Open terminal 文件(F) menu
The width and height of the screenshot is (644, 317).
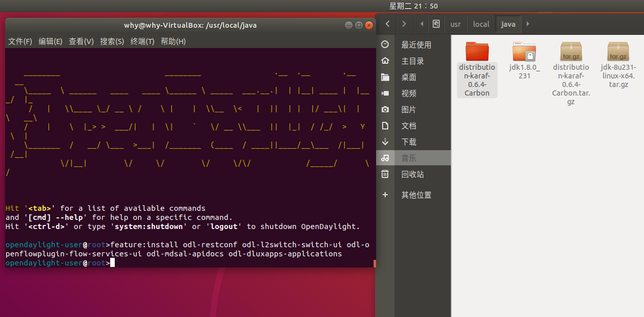tap(20, 41)
